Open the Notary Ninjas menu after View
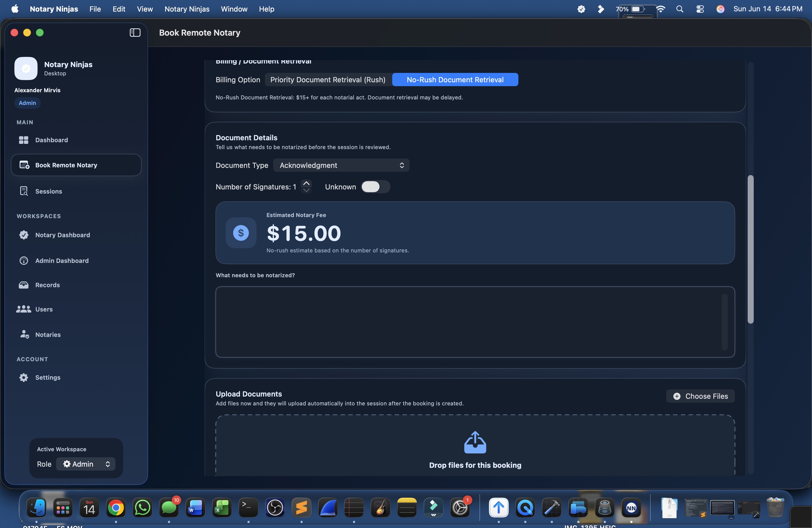 click(187, 9)
